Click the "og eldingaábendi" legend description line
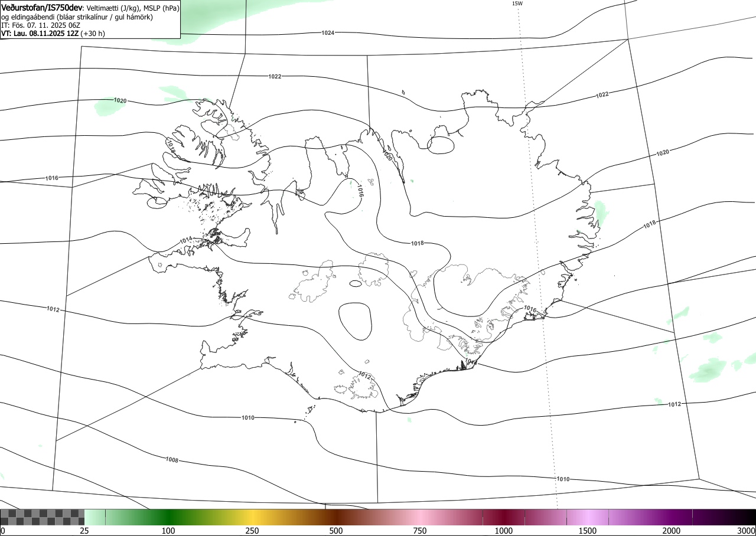This screenshot has width=756, height=536. point(77,17)
